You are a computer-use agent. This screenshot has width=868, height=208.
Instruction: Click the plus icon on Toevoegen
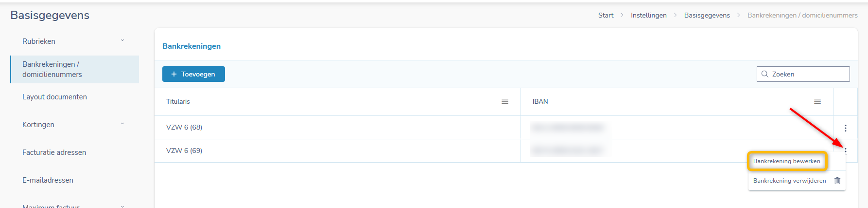pos(174,74)
